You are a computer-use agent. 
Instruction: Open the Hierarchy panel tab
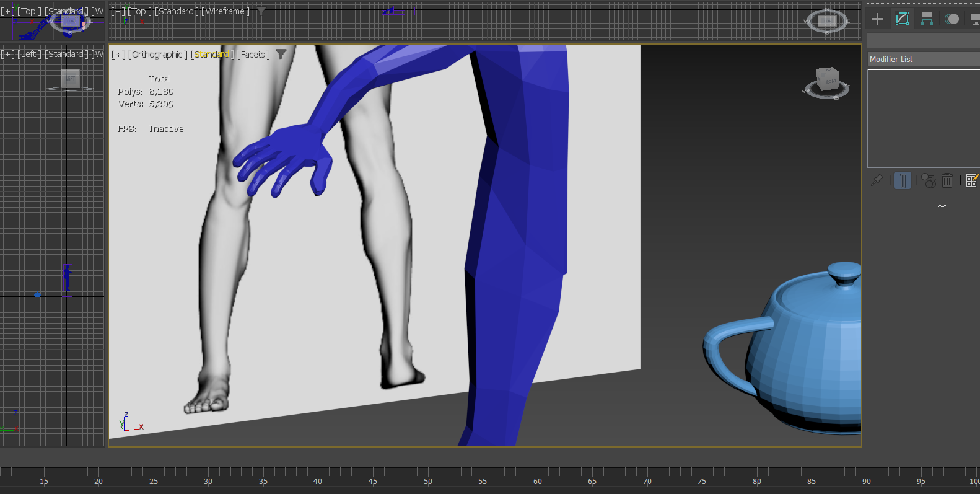coord(927,19)
